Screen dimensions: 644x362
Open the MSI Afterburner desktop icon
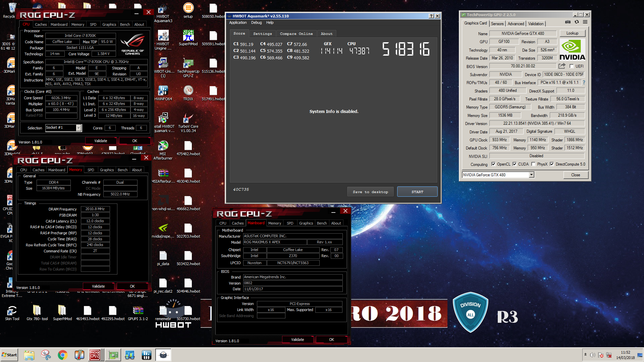(x=163, y=150)
